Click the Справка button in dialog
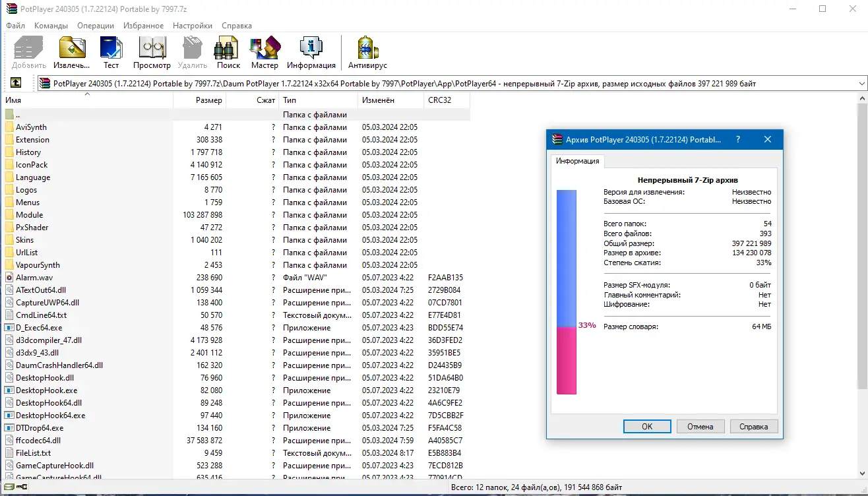Viewport: 868px width, 496px height. point(754,427)
